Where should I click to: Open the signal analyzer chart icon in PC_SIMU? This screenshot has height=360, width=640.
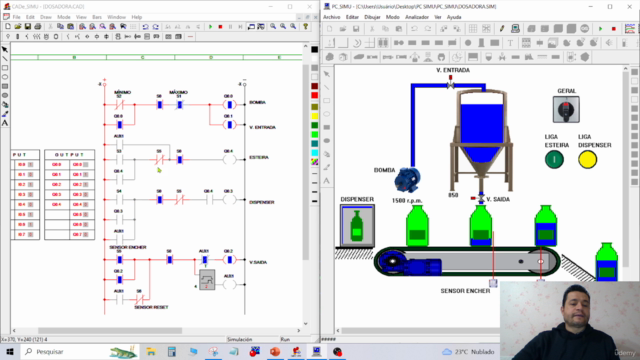click(x=630, y=29)
